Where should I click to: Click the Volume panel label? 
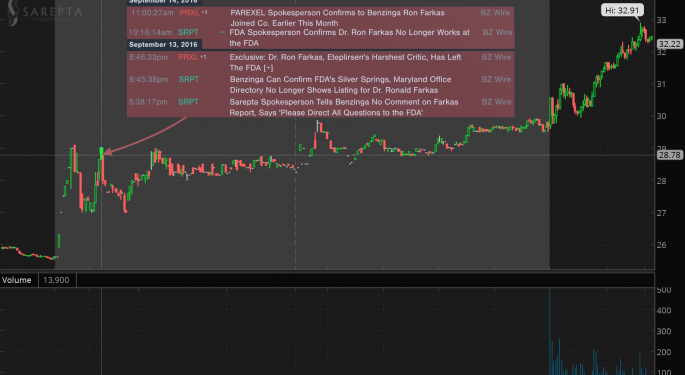[x=17, y=280]
